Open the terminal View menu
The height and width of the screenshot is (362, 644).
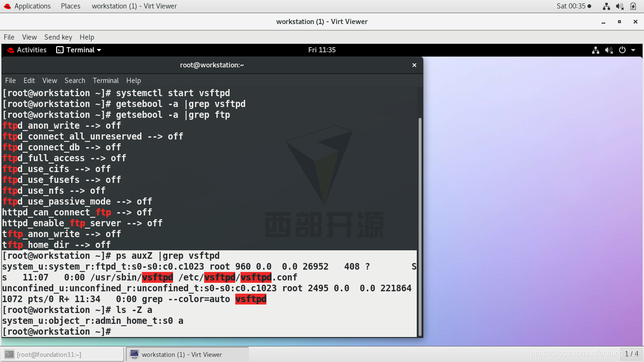50,81
